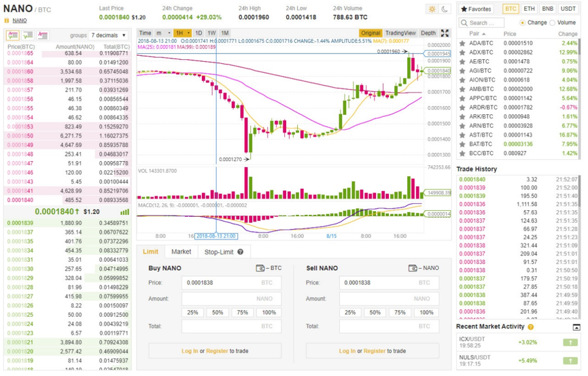The width and height of the screenshot is (588, 376).
Task: Open the Stop-Limit help question mark
Action: click(x=241, y=252)
